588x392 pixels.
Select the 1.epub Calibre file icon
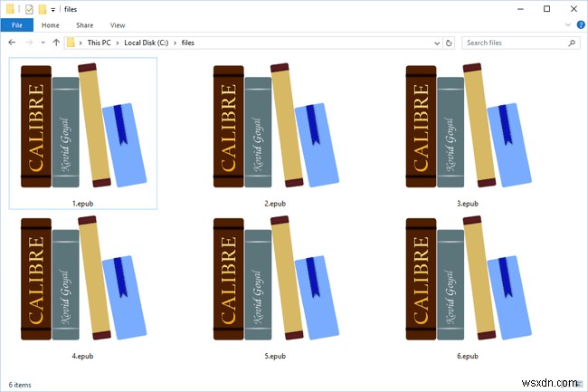[x=83, y=125]
